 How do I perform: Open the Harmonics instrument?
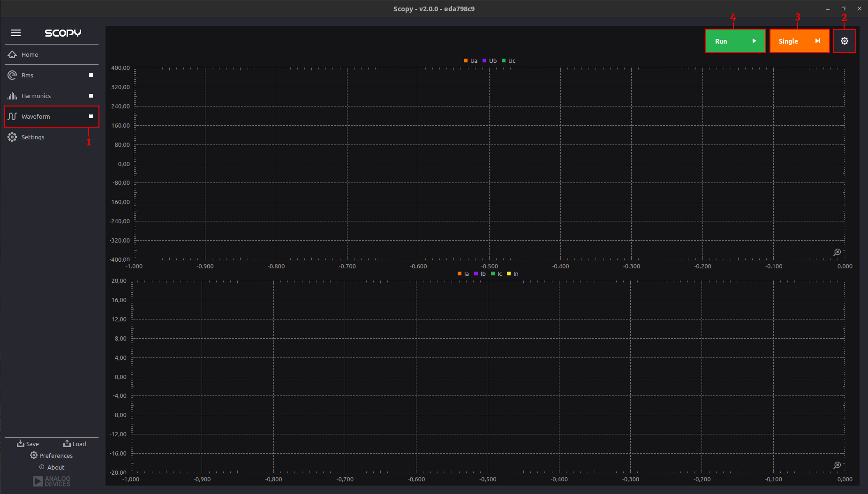tap(52, 96)
